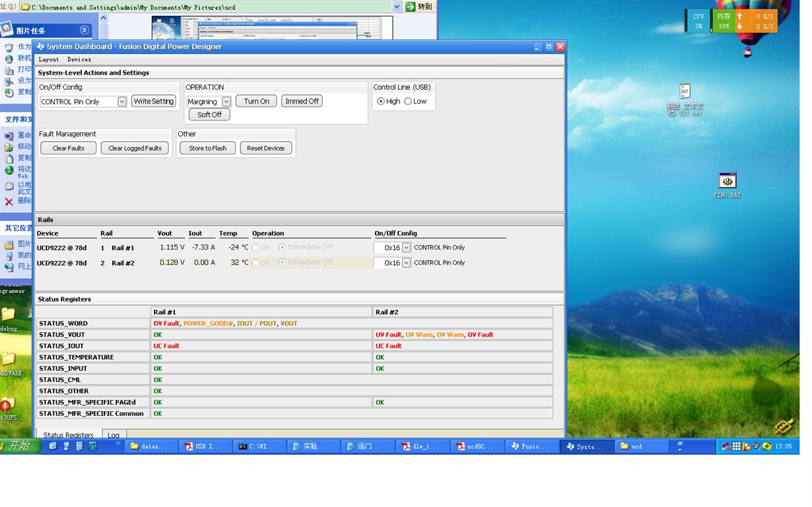
Task: Open the CONTROL Pin Only system dropdown
Action: point(122,102)
